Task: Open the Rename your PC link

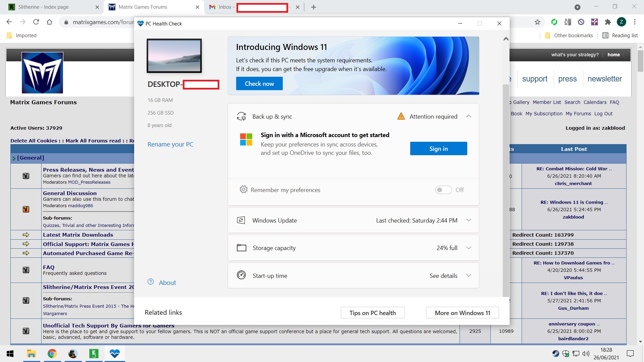Action: tap(170, 144)
